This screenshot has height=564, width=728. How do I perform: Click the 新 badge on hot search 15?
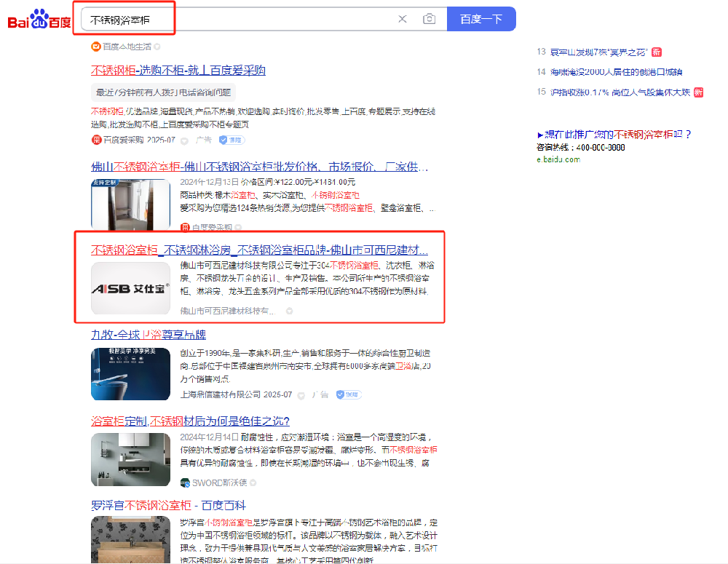(699, 92)
